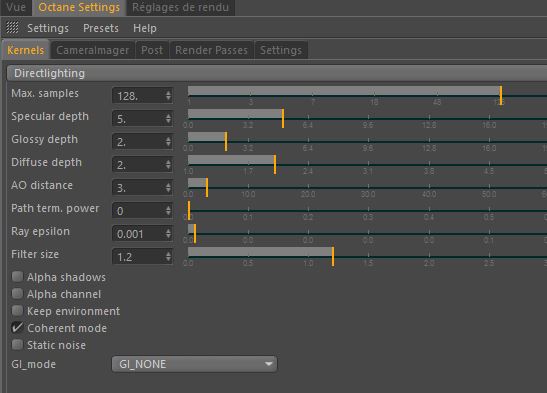Image resolution: width=547 pixels, height=393 pixels.
Task: Open the GI_mode dropdown showing GI_NONE
Action: [x=194, y=364]
